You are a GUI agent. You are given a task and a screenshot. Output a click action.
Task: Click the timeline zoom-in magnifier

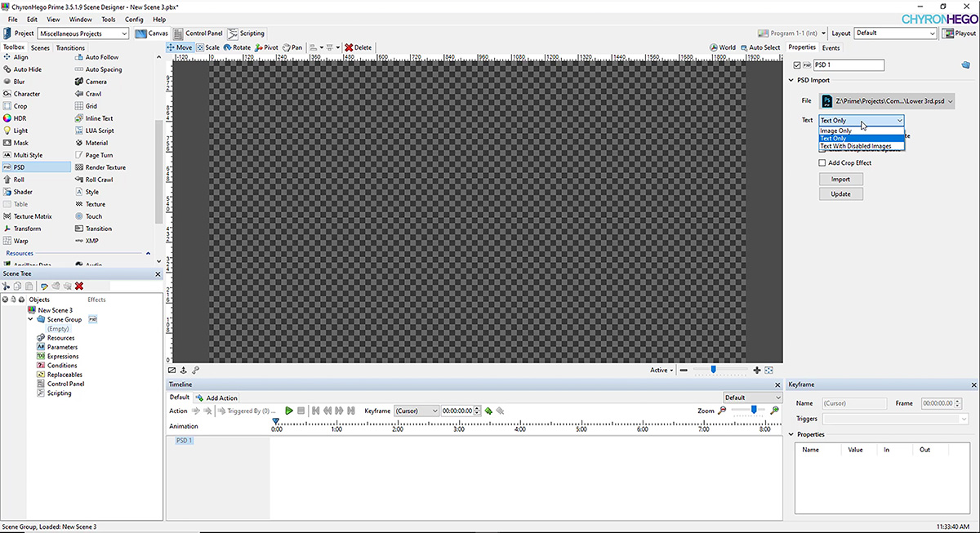pyautogui.click(x=774, y=411)
